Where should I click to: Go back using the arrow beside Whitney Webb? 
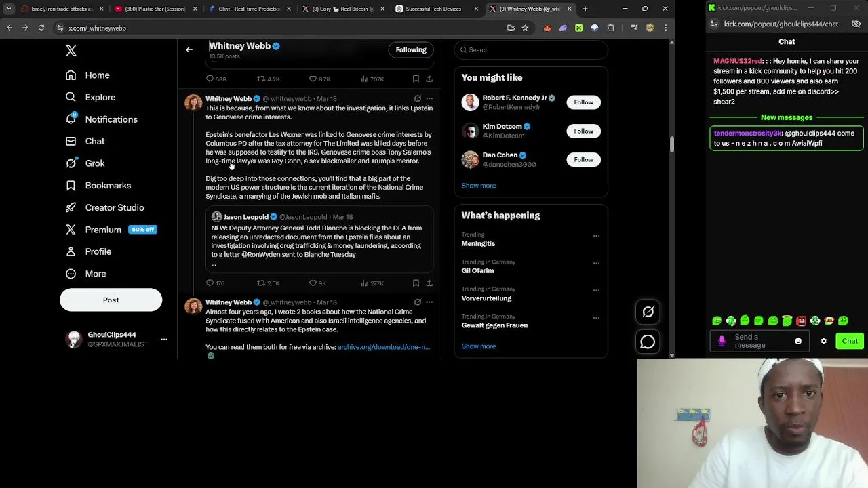pyautogui.click(x=189, y=49)
